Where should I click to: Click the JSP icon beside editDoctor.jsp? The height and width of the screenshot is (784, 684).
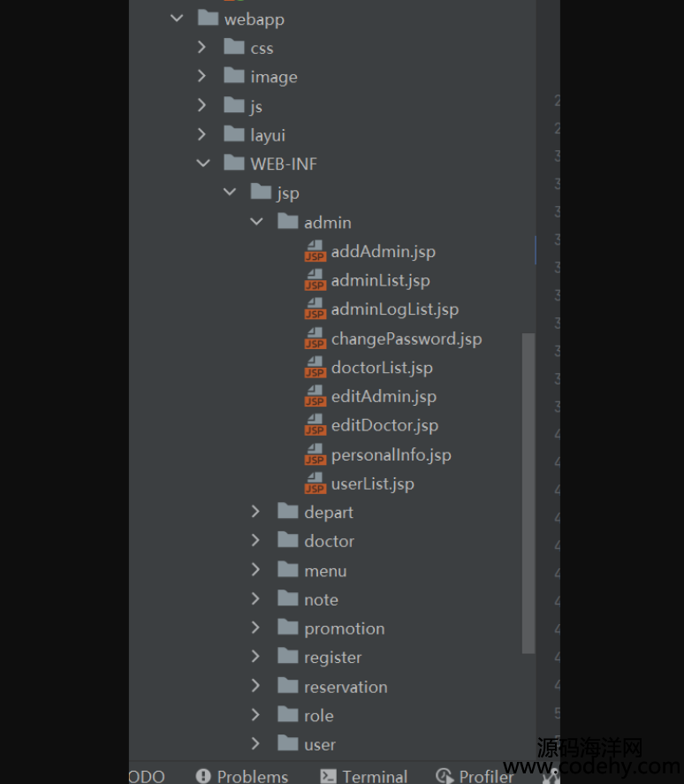[x=315, y=426]
